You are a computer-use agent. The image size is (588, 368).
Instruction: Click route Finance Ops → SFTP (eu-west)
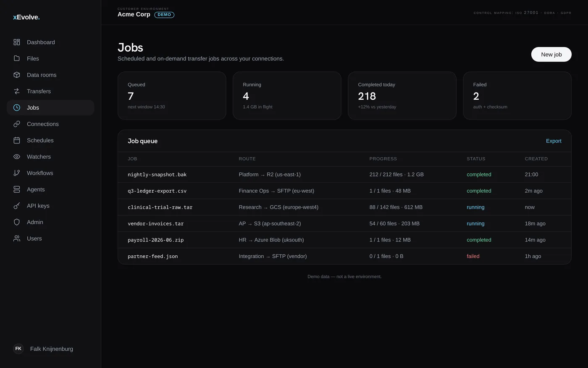coord(276,191)
